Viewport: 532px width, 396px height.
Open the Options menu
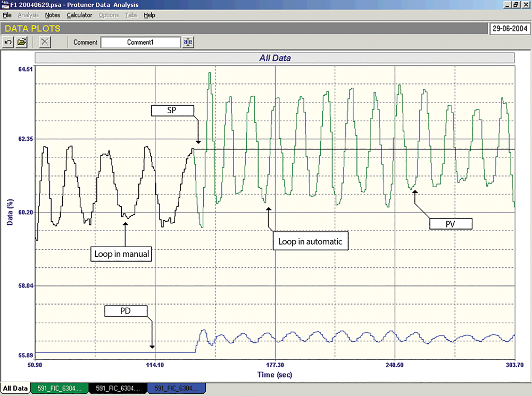[109, 15]
